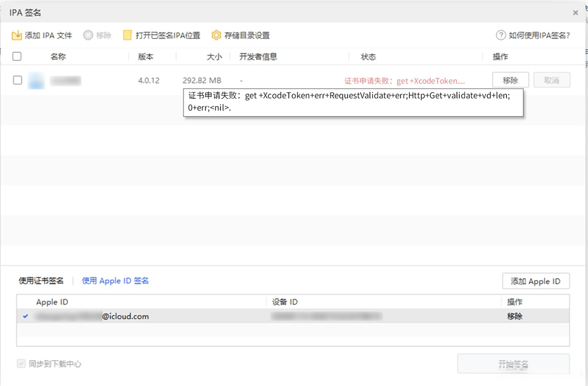Viewport: 588px width, 386px height.
Task: Check the checkbox of the IPA file row
Action: [x=17, y=80]
